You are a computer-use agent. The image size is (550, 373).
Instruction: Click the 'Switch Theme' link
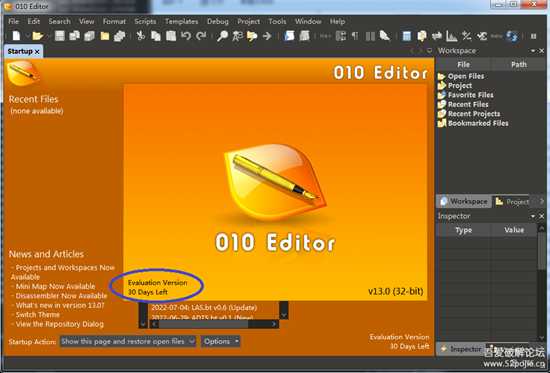pos(38,315)
